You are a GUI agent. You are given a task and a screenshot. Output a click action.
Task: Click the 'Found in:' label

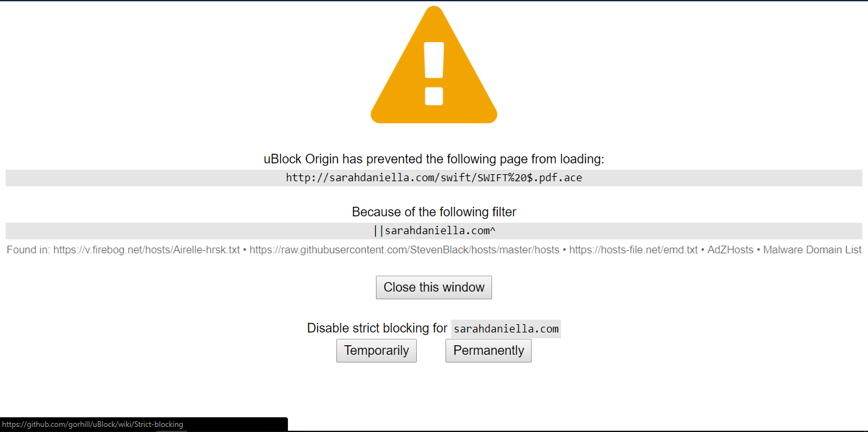[29, 250]
